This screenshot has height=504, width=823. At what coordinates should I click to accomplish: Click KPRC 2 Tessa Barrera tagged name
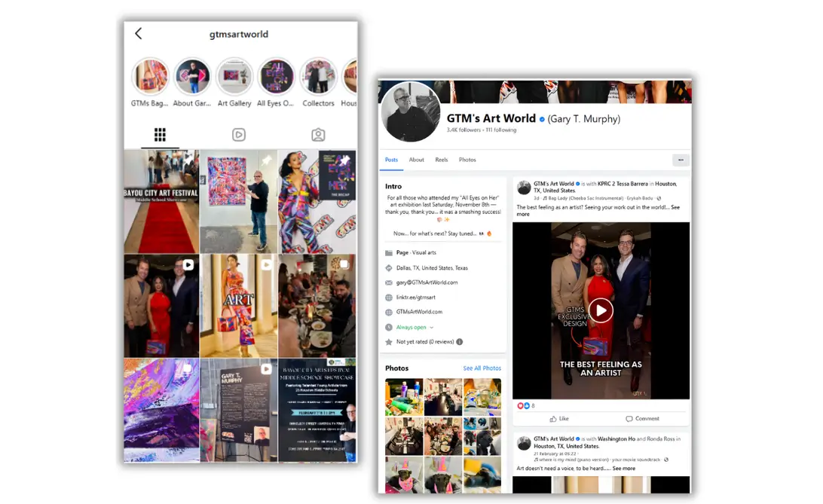[x=623, y=184]
